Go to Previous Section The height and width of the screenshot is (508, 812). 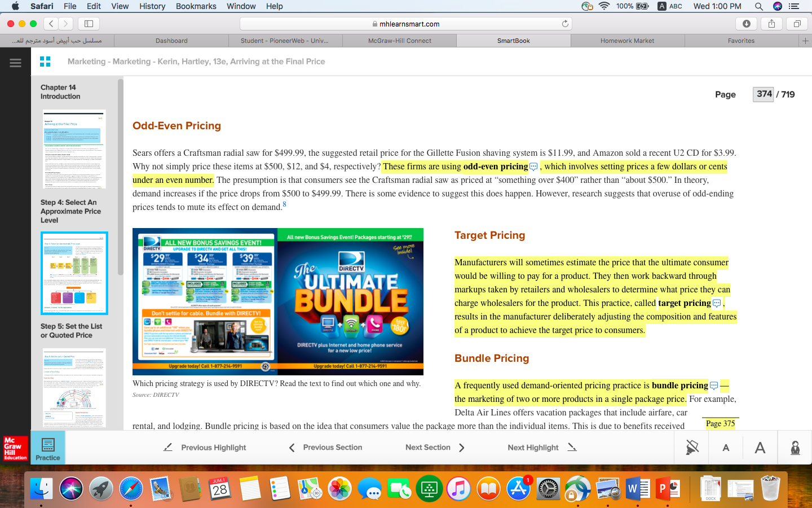325,448
